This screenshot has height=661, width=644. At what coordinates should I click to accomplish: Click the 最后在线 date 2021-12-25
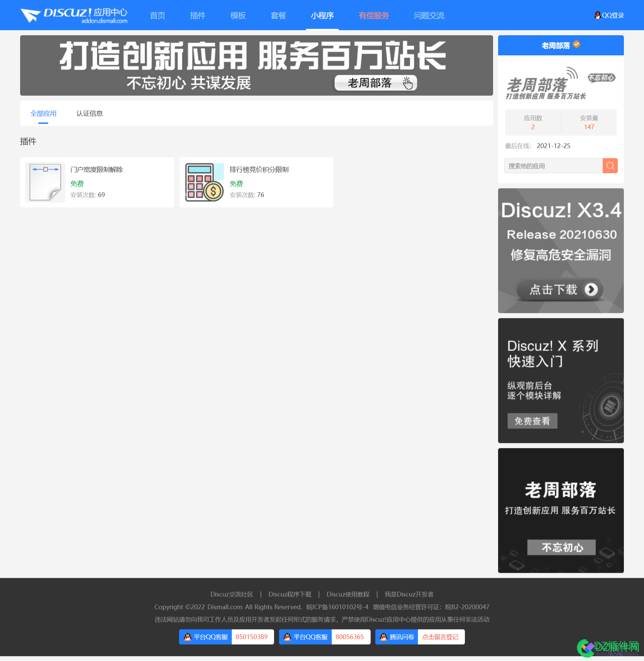(553, 146)
